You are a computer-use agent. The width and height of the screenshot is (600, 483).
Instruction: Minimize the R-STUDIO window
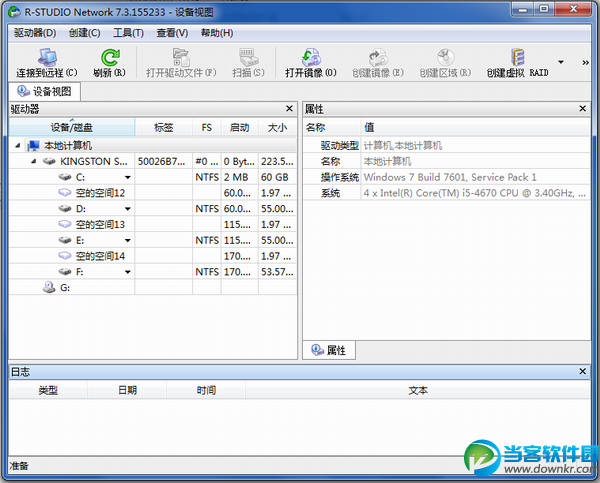tap(522, 10)
